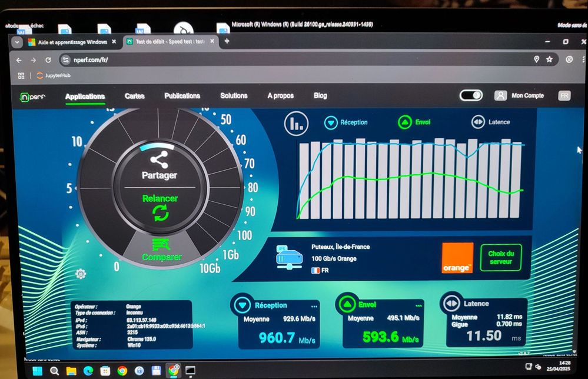Open the FR language selector

[564, 95]
